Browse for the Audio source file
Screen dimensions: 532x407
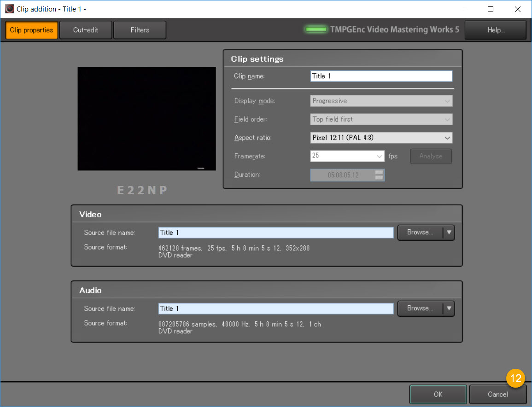coord(420,308)
